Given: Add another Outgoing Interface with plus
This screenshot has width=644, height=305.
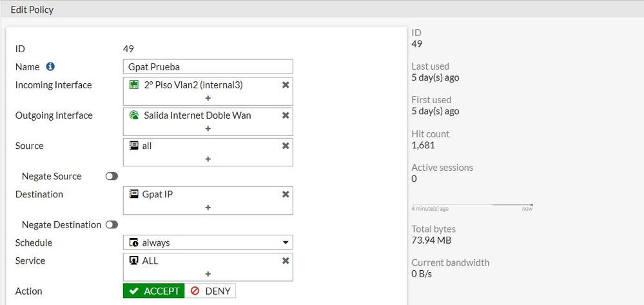Looking at the screenshot, I should pyautogui.click(x=208, y=129).
